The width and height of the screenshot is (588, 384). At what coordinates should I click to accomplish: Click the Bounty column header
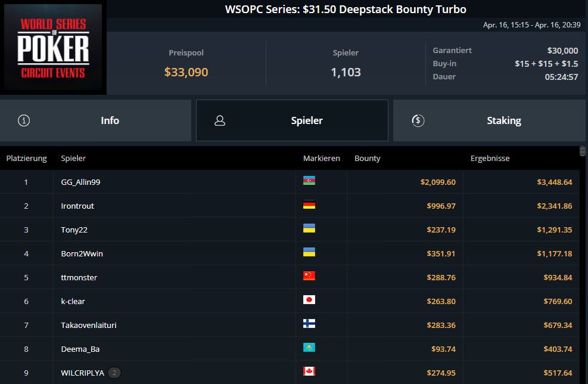coord(367,159)
